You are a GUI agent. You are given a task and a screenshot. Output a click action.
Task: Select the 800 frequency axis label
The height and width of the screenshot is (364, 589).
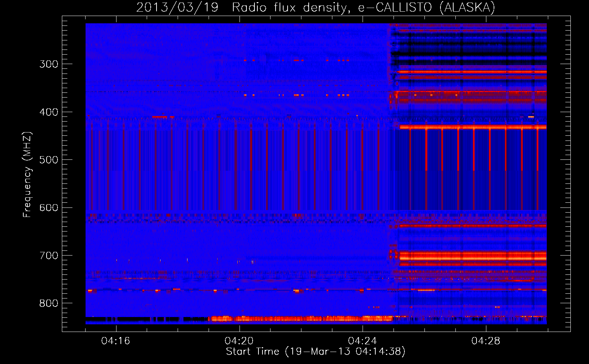(49, 304)
